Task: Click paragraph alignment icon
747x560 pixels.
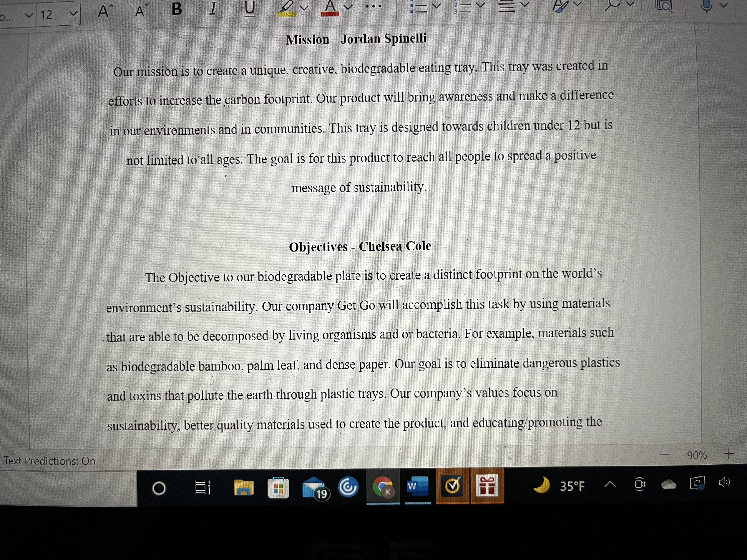Action: pos(507,6)
